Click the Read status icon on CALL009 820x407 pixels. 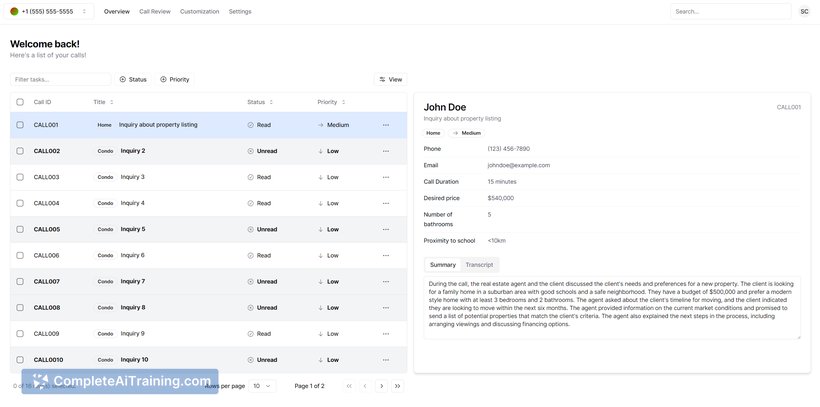click(x=250, y=334)
